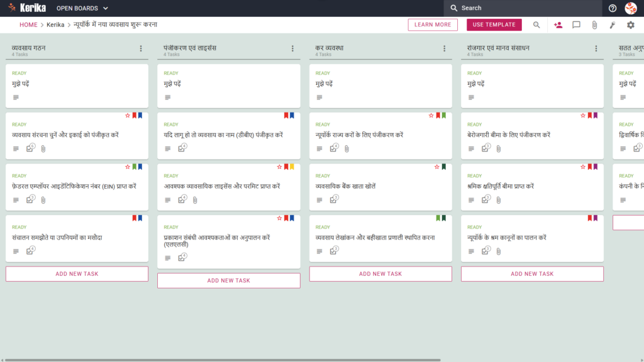Go to HOME breadcrumb link
Viewport: 644px width, 362px height.
click(x=28, y=25)
